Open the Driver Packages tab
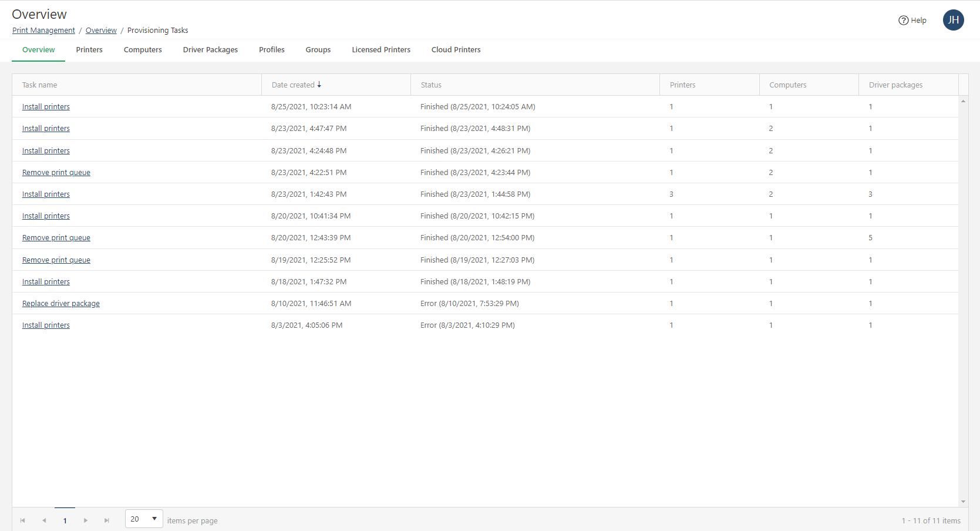The width and height of the screenshot is (980, 531). [x=210, y=50]
